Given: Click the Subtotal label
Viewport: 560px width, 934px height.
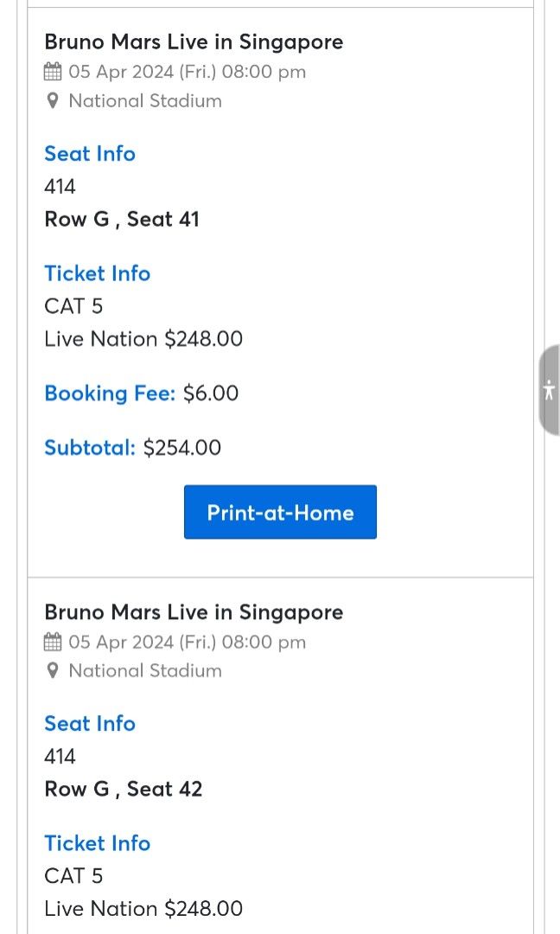Looking at the screenshot, I should click(89, 448).
